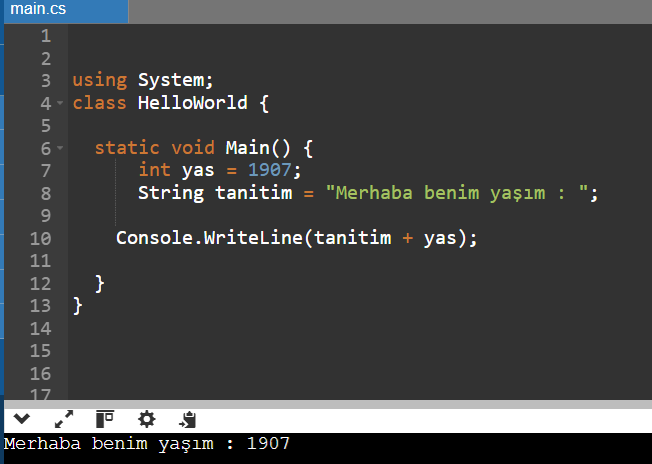
Task: Click the line number 13 in the gutter
Action: 41,306
